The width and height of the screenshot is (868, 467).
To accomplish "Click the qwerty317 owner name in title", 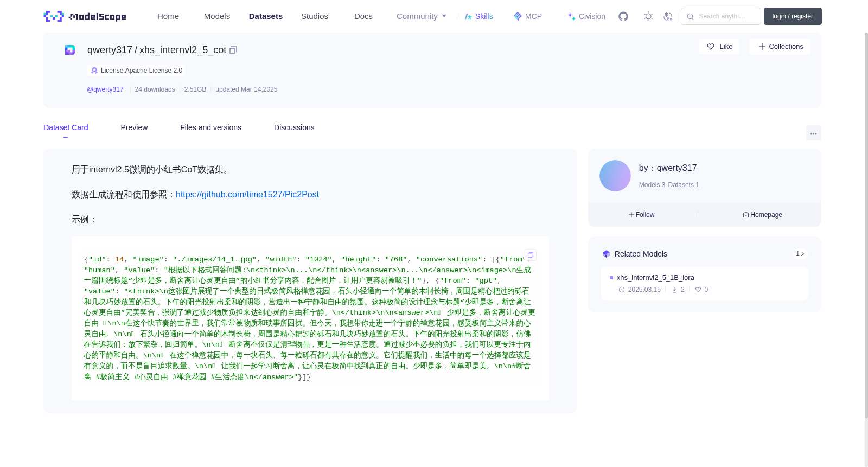I will point(110,50).
